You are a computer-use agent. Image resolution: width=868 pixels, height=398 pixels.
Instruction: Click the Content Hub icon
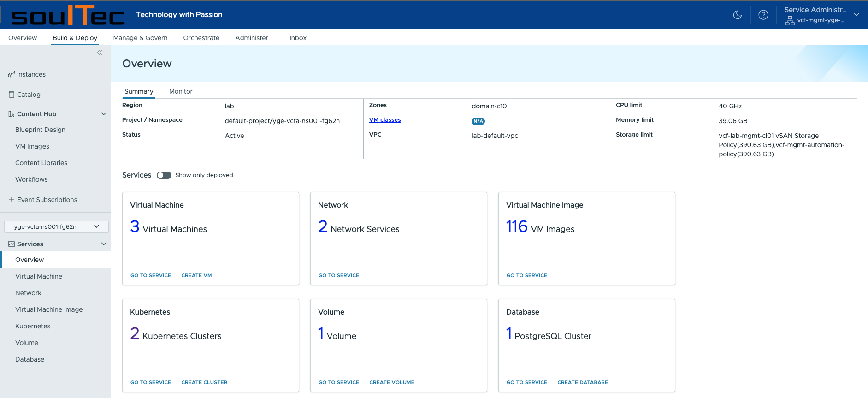coord(12,114)
